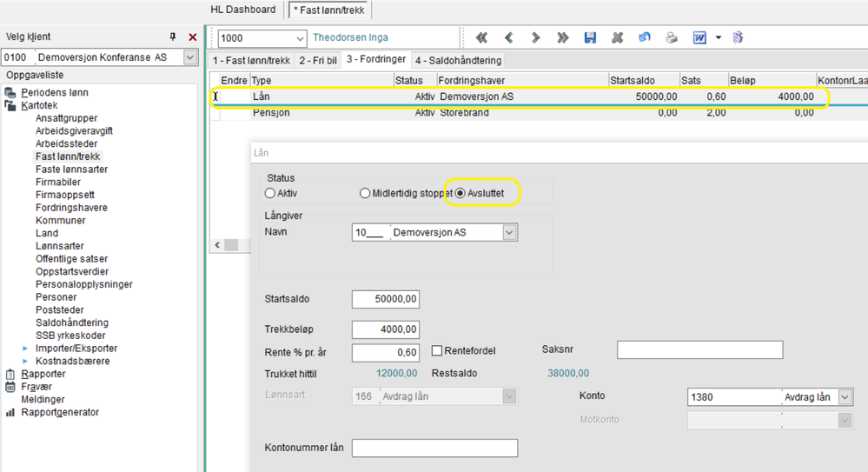
Task: Open the Velg klient dropdown
Action: (x=191, y=57)
